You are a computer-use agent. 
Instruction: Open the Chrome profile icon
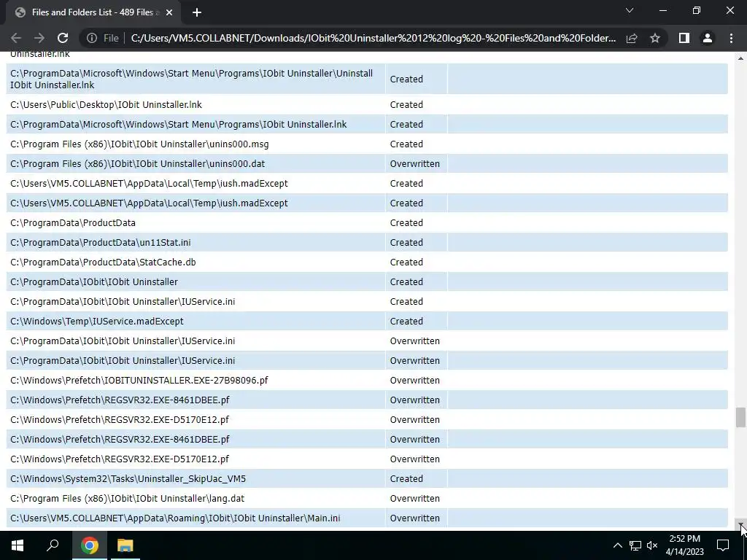tap(708, 38)
